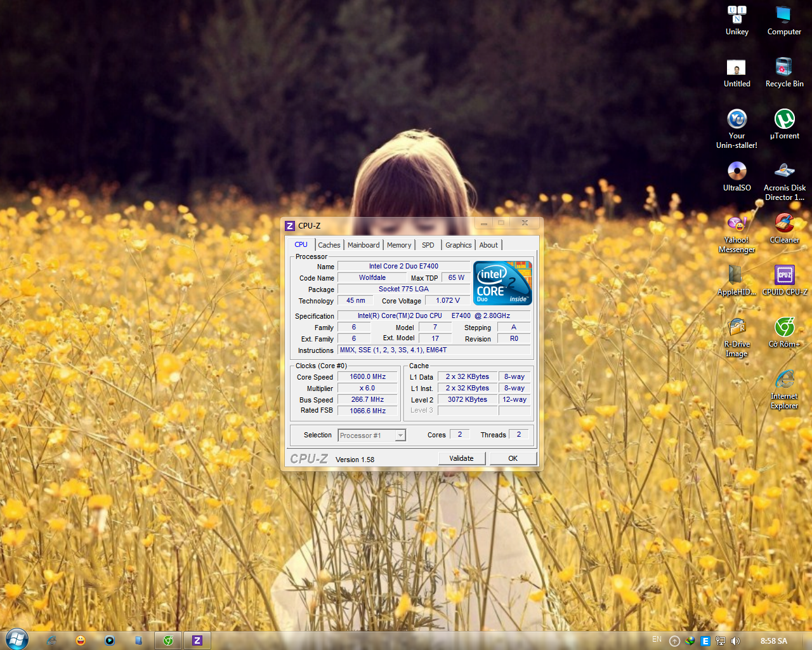The height and width of the screenshot is (650, 812).
Task: Select the Untitled image file on desktop
Action: [x=737, y=72]
